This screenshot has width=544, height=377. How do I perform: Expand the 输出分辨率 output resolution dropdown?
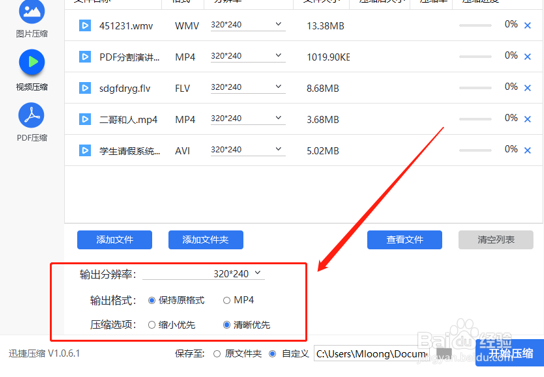point(204,274)
